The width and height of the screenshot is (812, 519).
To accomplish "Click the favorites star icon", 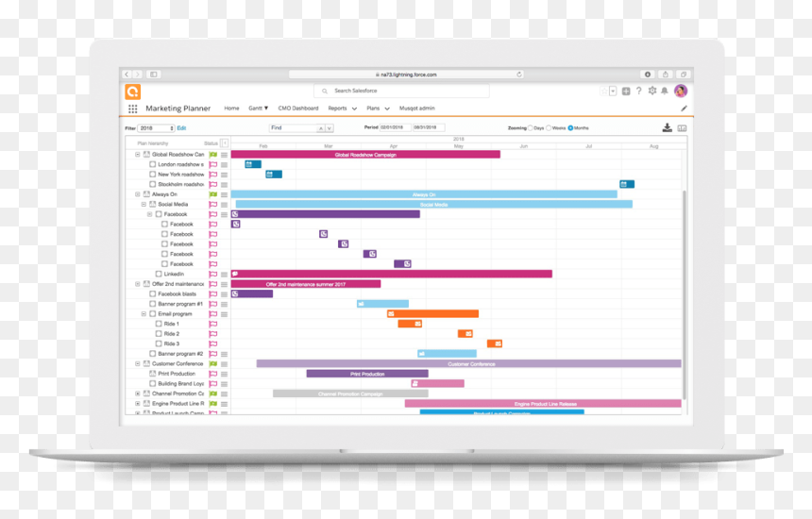I will coord(604,92).
